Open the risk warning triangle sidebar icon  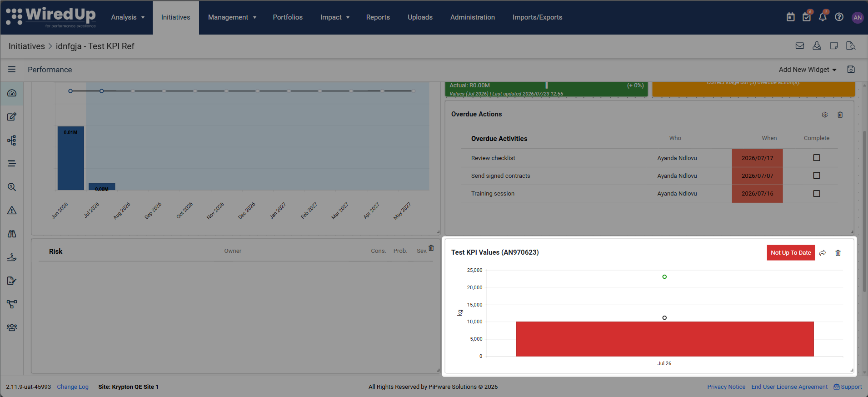(x=12, y=210)
